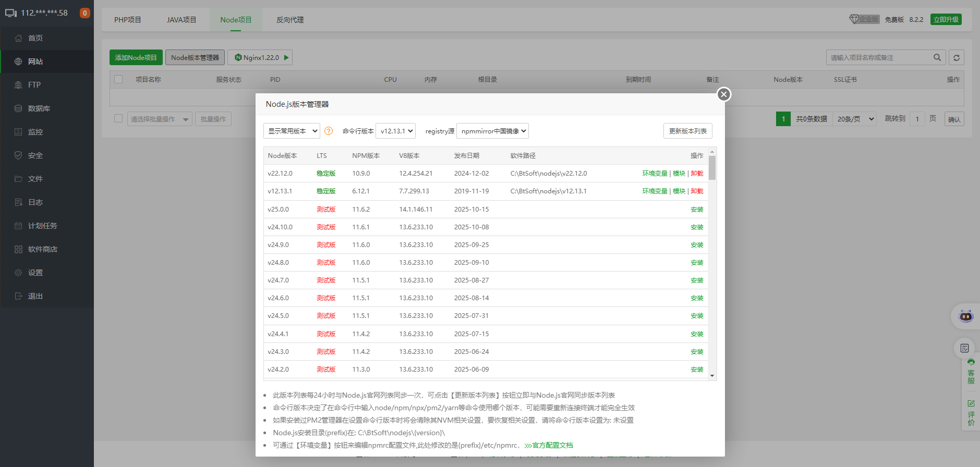980x467 pixels.
Task: Click the search magnifier icon
Action: [x=937, y=58]
